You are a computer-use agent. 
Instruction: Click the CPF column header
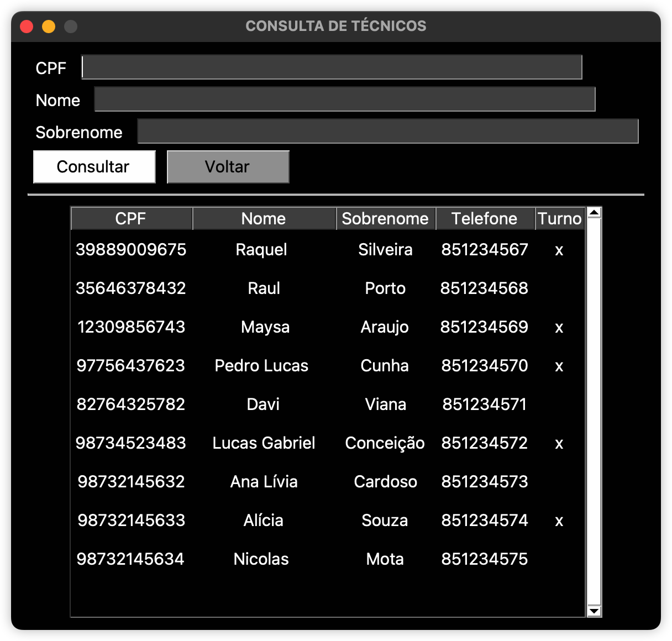point(132,218)
